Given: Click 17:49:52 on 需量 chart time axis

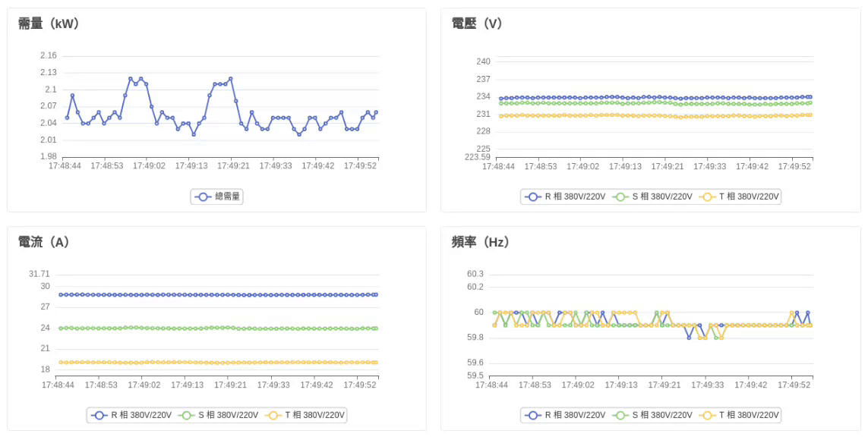Looking at the screenshot, I should click(x=361, y=166).
